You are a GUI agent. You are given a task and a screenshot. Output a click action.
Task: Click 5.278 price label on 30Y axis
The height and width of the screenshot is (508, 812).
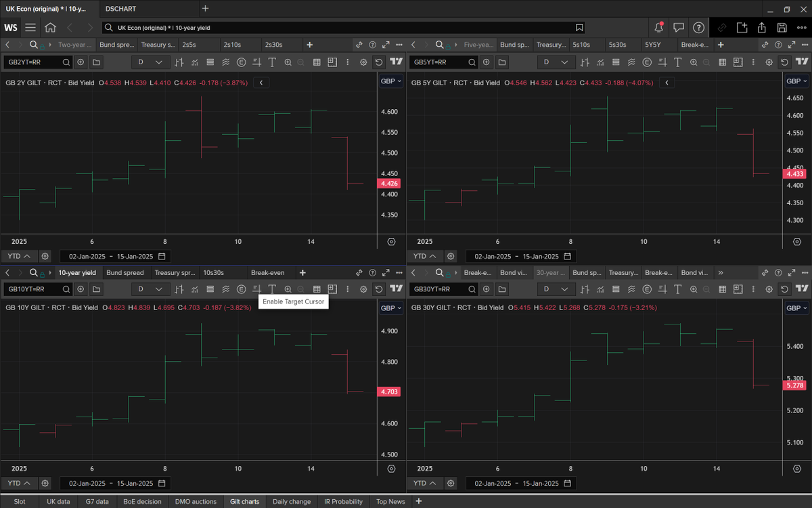pyautogui.click(x=796, y=385)
